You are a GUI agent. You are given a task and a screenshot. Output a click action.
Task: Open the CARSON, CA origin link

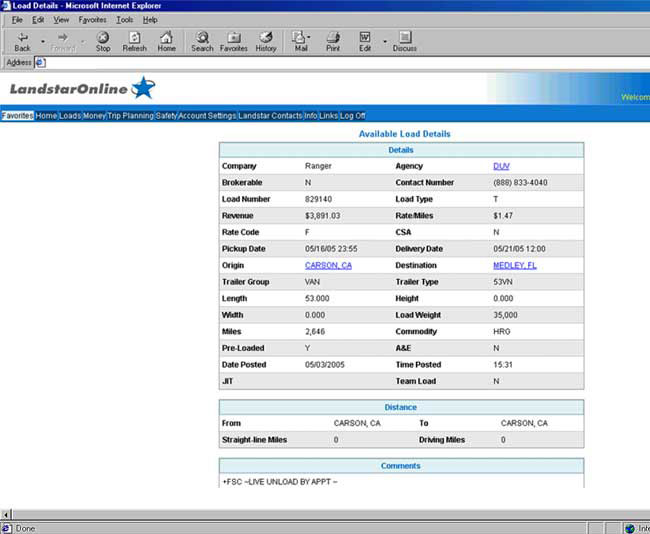click(x=328, y=265)
